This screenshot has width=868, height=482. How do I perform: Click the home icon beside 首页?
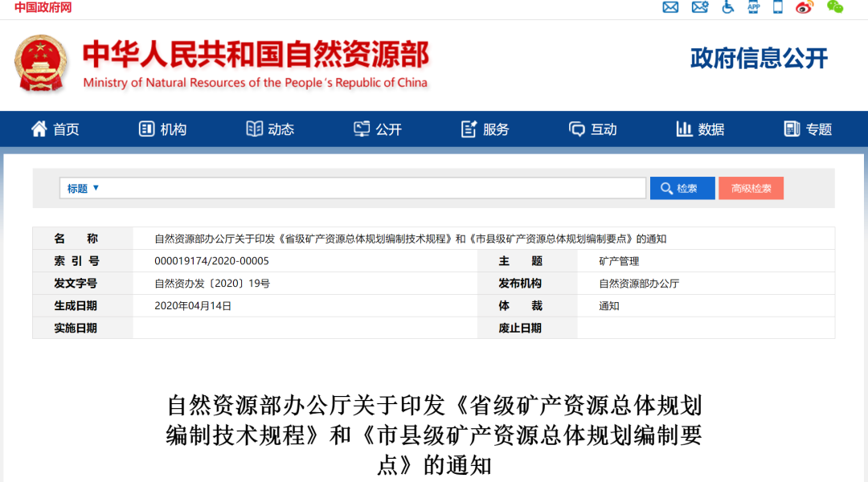(39, 129)
